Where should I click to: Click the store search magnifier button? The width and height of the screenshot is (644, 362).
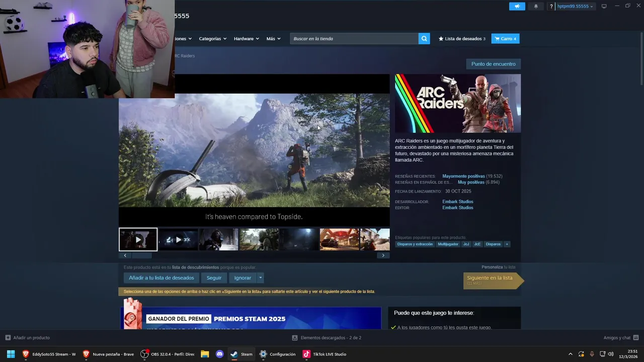[424, 39]
